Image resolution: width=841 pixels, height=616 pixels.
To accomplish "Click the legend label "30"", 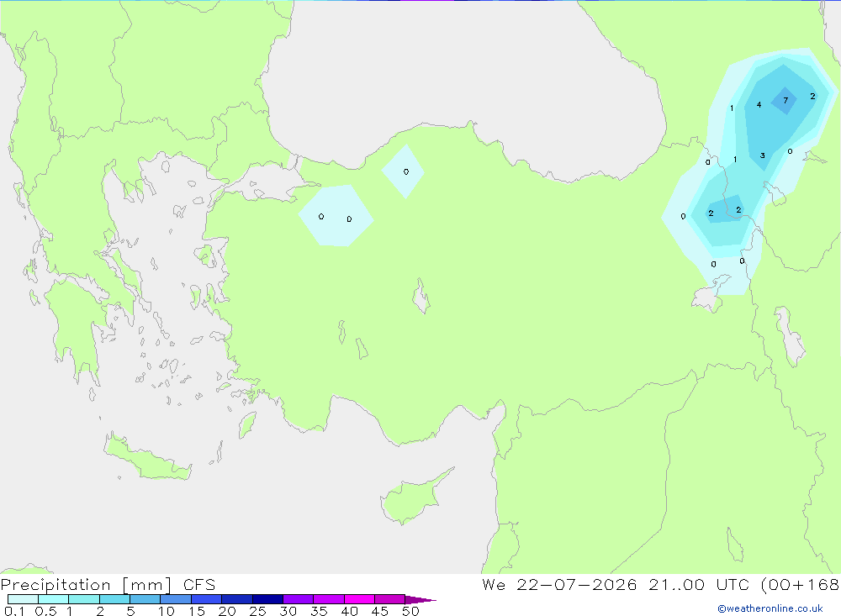I will (288, 611).
